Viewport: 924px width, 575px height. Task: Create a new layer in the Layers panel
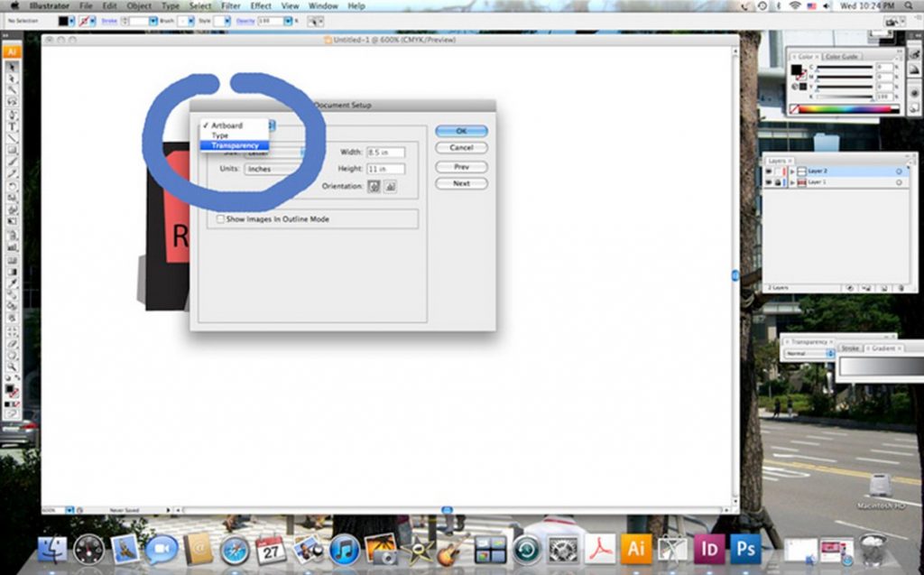pyautogui.click(x=884, y=287)
